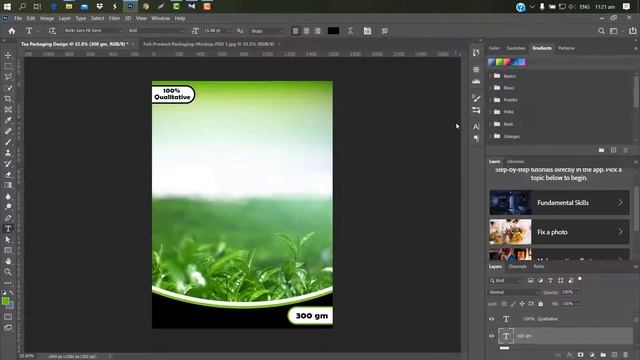640x360 pixels.
Task: Open the Layer menu
Action: 64,18
